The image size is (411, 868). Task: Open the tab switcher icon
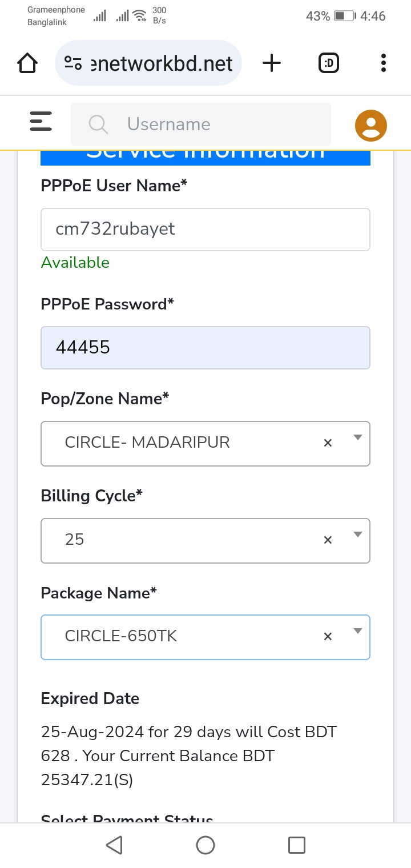(x=328, y=63)
